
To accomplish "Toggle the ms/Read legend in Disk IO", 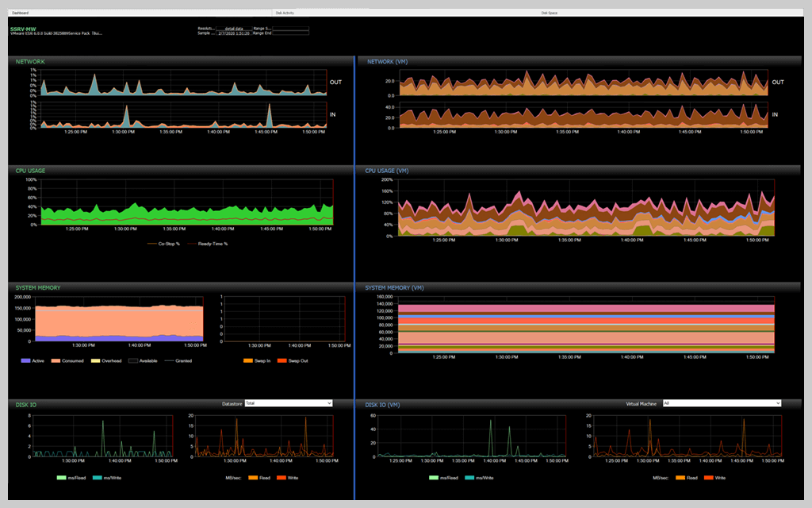I will click(x=73, y=478).
